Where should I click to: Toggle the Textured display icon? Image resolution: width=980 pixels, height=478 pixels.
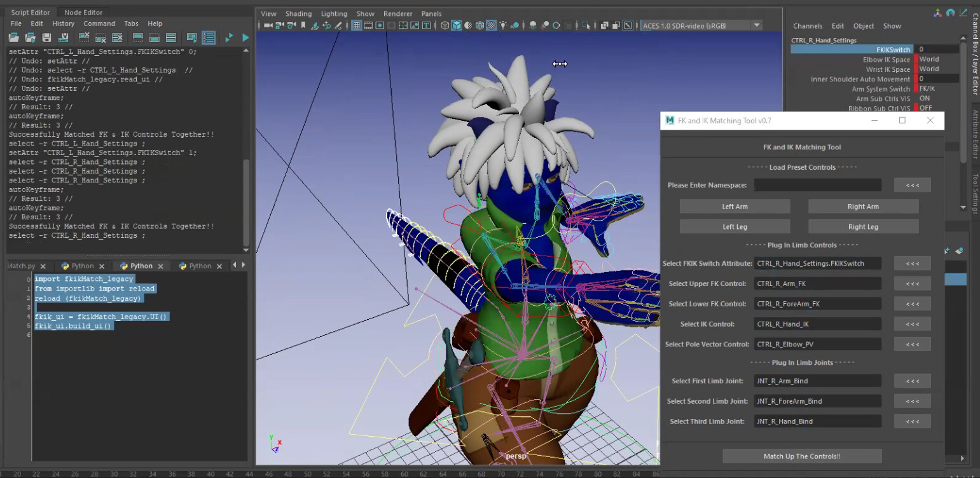tap(492, 25)
